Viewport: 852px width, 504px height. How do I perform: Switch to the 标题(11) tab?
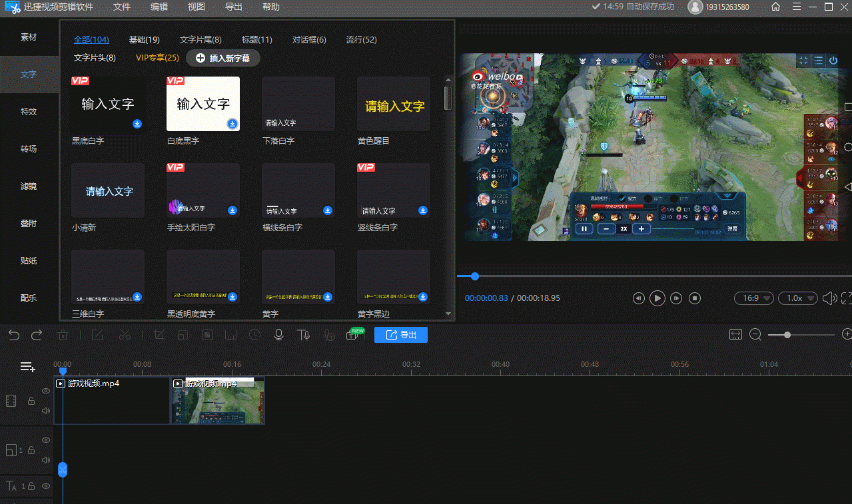(x=257, y=39)
